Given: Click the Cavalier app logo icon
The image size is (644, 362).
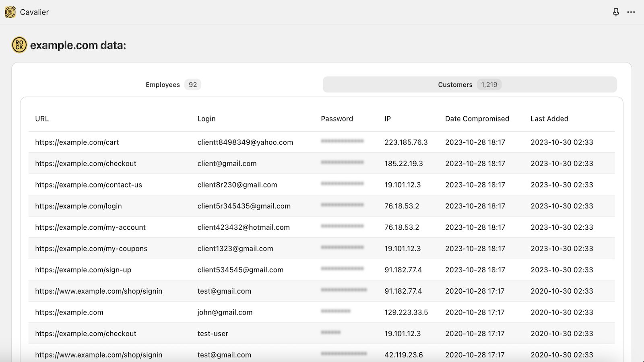Looking at the screenshot, I should coord(10,12).
